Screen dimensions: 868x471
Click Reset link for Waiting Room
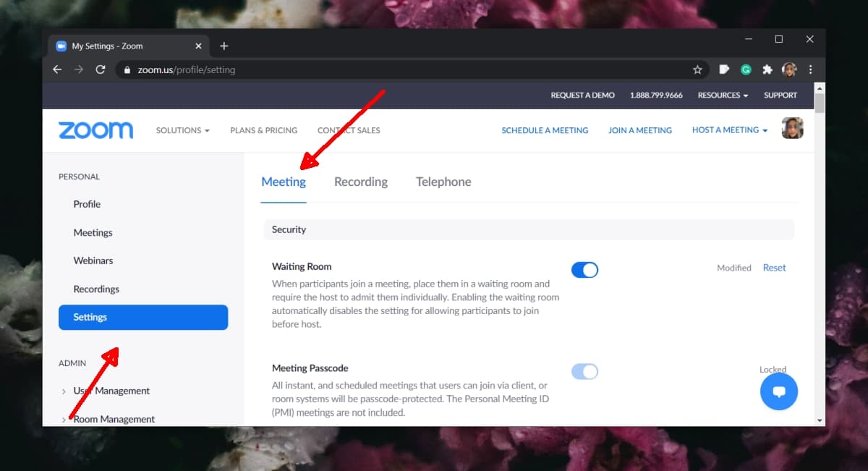774,268
